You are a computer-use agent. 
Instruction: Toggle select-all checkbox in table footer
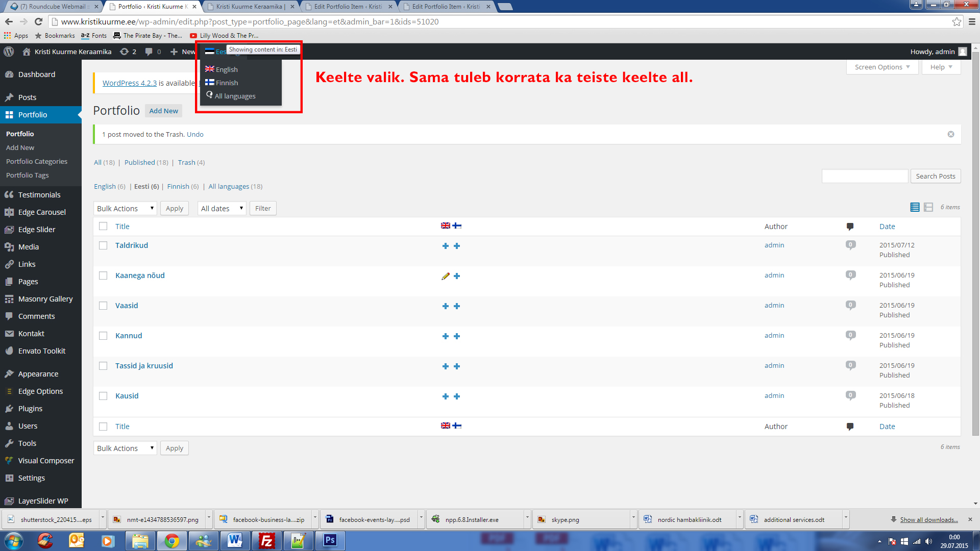point(103,427)
